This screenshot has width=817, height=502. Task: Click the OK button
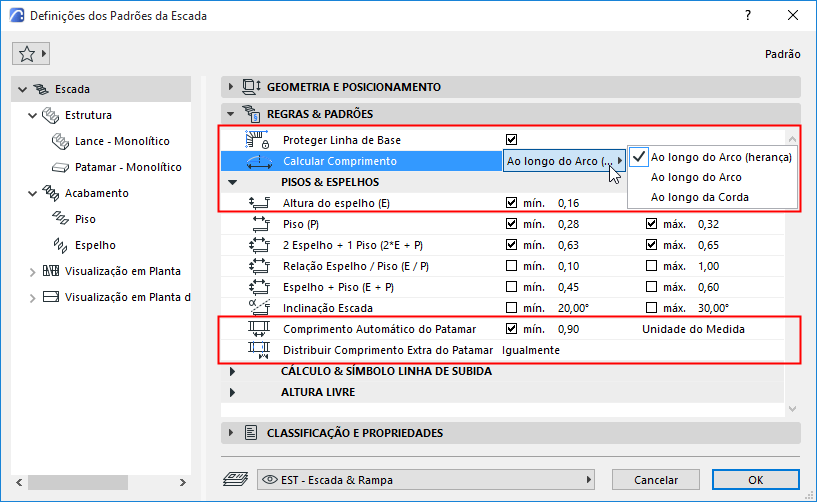[x=756, y=480]
